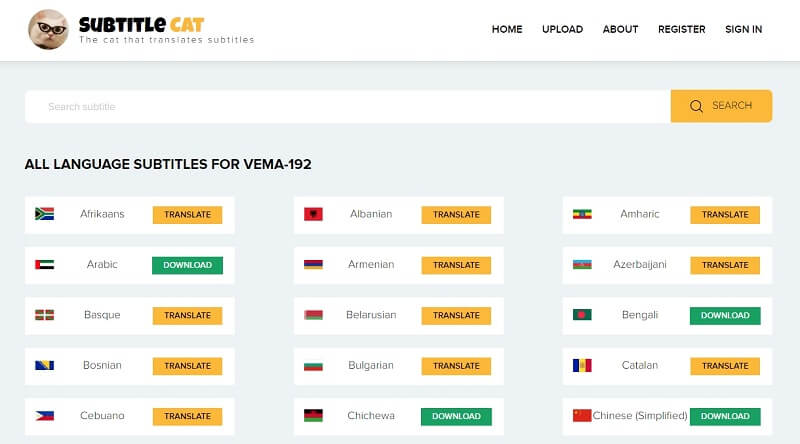Click the Bangladesh flag beside Bengali
The height and width of the screenshot is (444, 800).
pyautogui.click(x=582, y=315)
